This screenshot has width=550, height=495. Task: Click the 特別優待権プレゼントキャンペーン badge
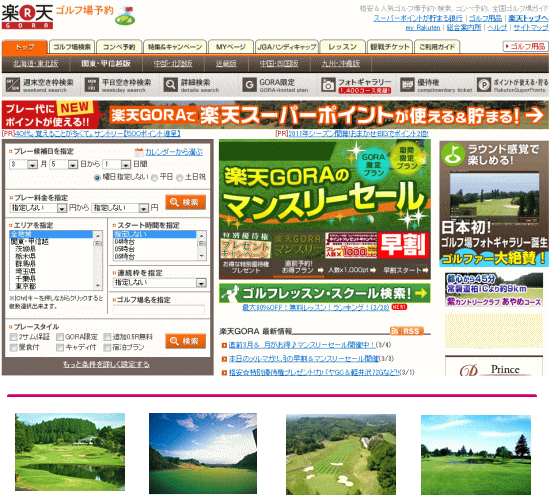tap(246, 245)
